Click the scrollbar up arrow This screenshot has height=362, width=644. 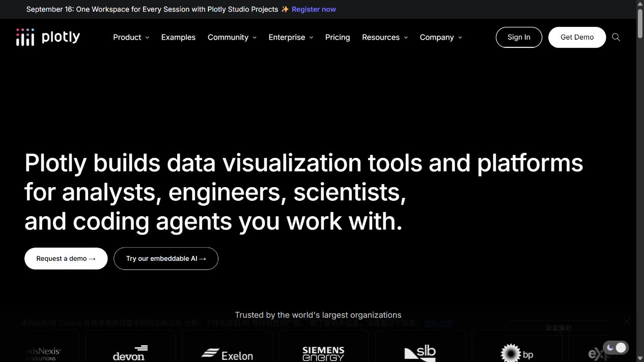640,4
